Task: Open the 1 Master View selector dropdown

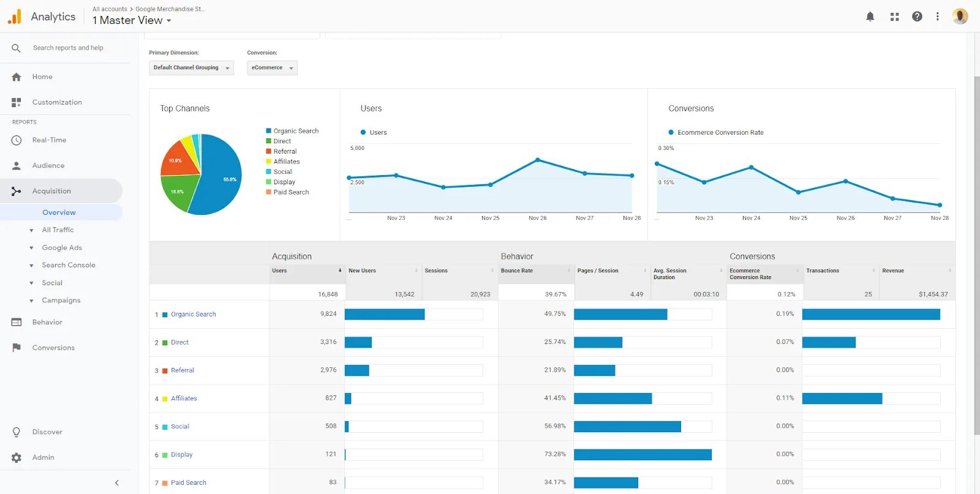Action: (x=132, y=20)
